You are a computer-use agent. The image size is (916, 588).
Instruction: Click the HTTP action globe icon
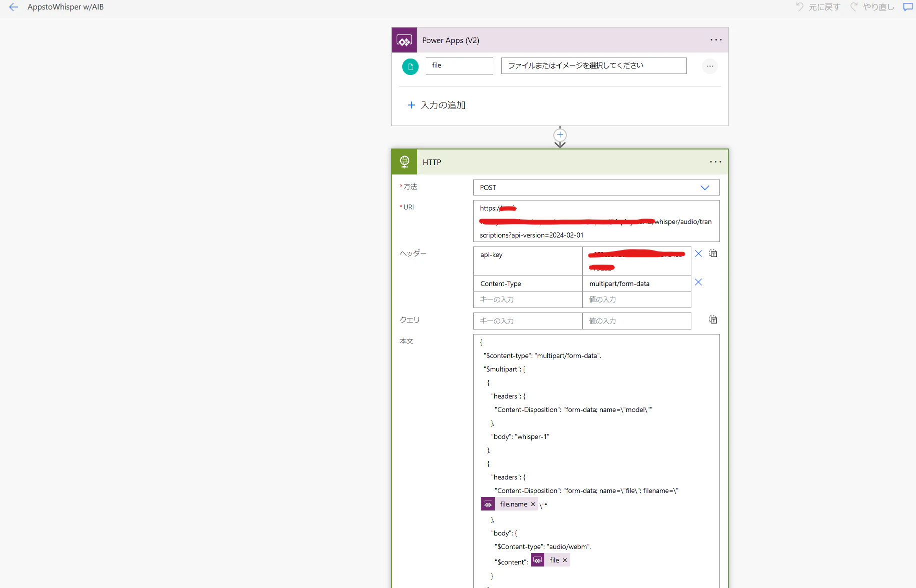coord(404,162)
